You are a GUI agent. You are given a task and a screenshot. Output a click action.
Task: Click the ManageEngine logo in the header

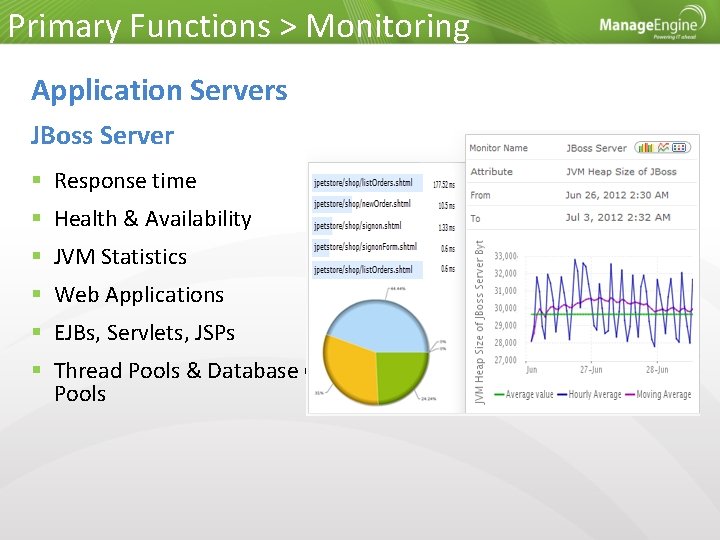[653, 23]
